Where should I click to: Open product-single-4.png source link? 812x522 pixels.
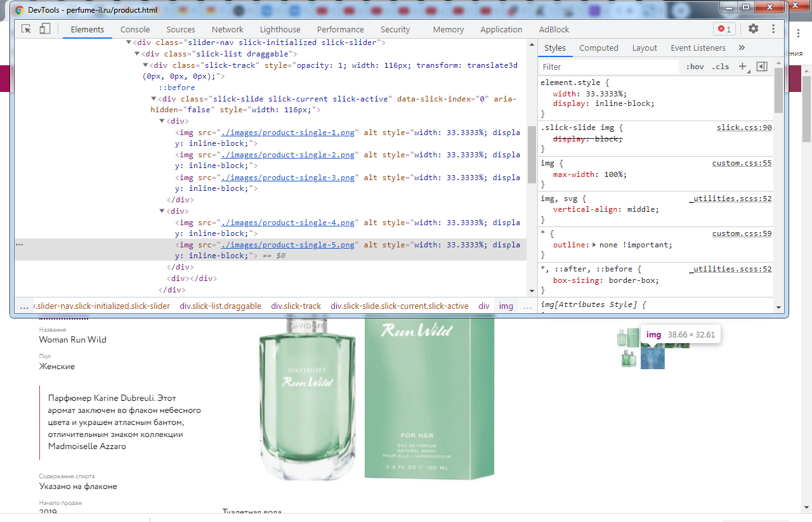[287, 223]
